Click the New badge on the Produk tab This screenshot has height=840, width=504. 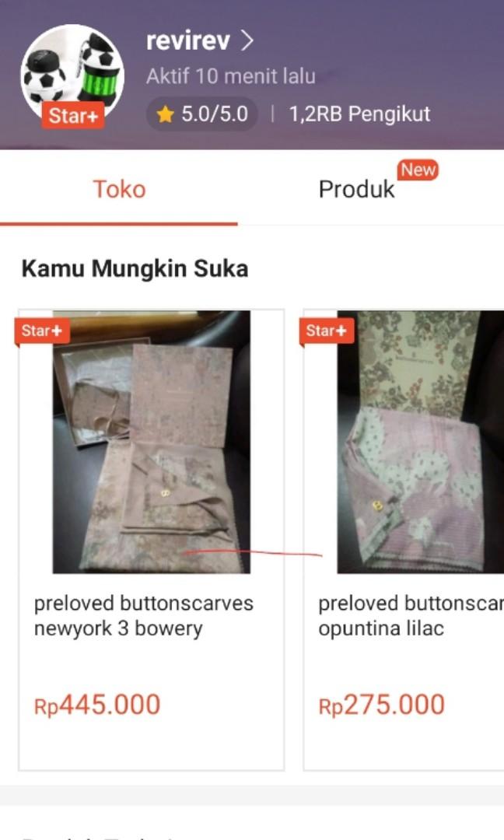coord(418,170)
